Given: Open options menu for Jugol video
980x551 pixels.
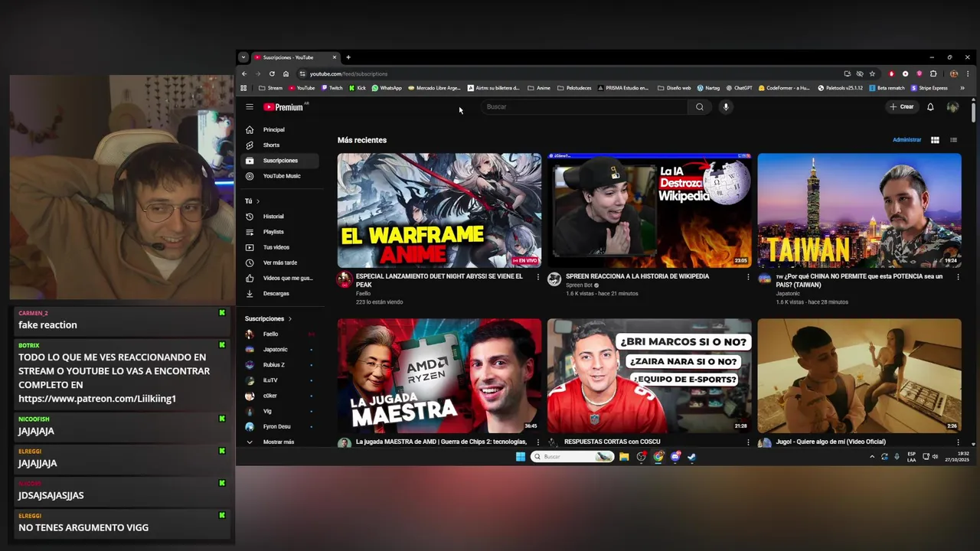Looking at the screenshot, I should pyautogui.click(x=958, y=442).
